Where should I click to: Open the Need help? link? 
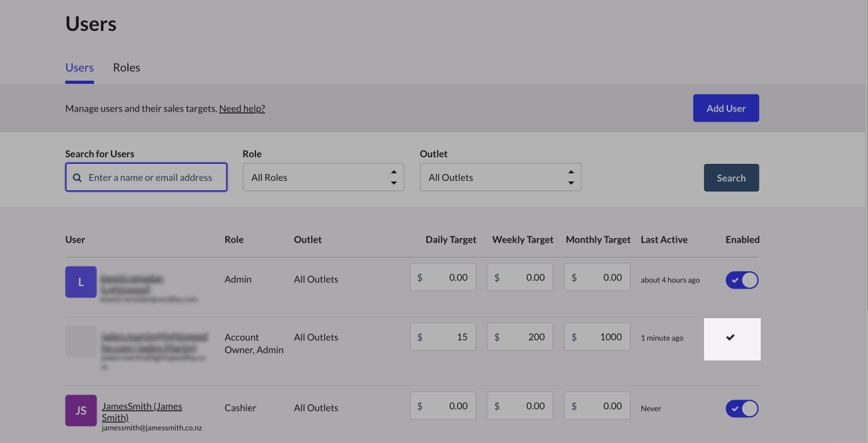[x=242, y=108]
